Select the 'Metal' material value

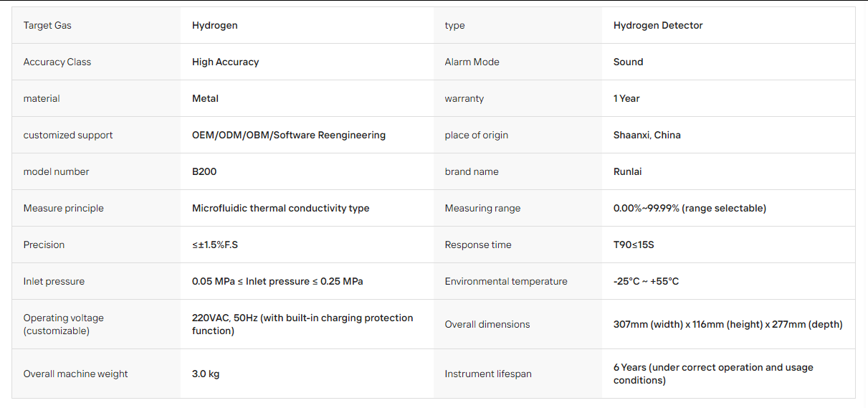click(x=206, y=98)
